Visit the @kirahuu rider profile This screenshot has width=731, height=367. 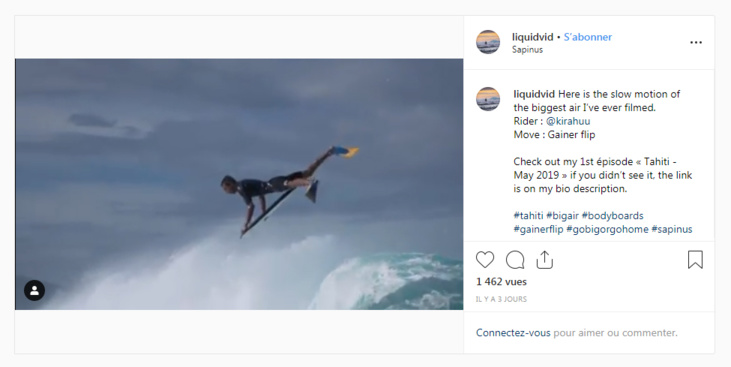pyautogui.click(x=568, y=121)
